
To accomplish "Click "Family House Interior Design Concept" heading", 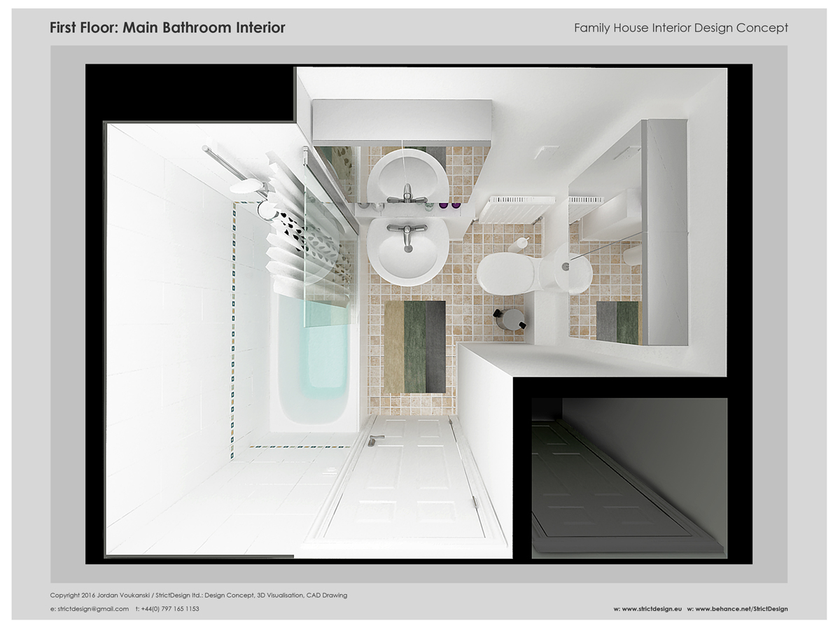I will click(x=680, y=28).
